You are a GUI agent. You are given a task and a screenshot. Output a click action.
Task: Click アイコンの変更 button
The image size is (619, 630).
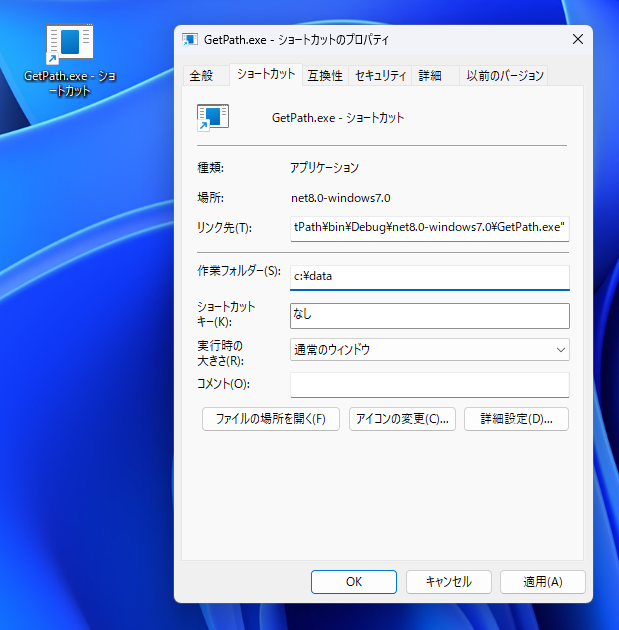tap(402, 419)
